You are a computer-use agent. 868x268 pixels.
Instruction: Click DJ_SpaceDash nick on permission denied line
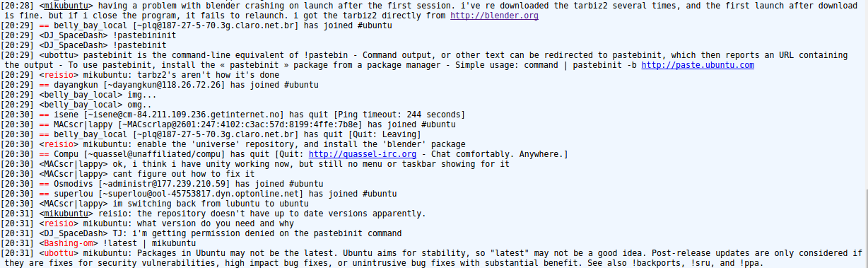pos(74,233)
